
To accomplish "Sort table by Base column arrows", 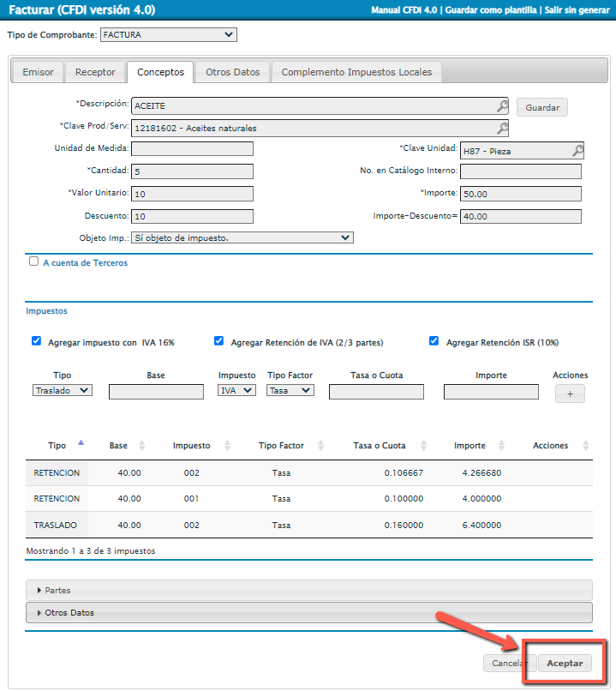I will click(x=142, y=446).
